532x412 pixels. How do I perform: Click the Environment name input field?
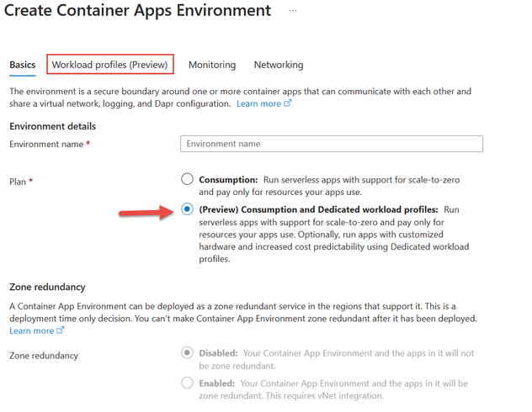pos(332,144)
